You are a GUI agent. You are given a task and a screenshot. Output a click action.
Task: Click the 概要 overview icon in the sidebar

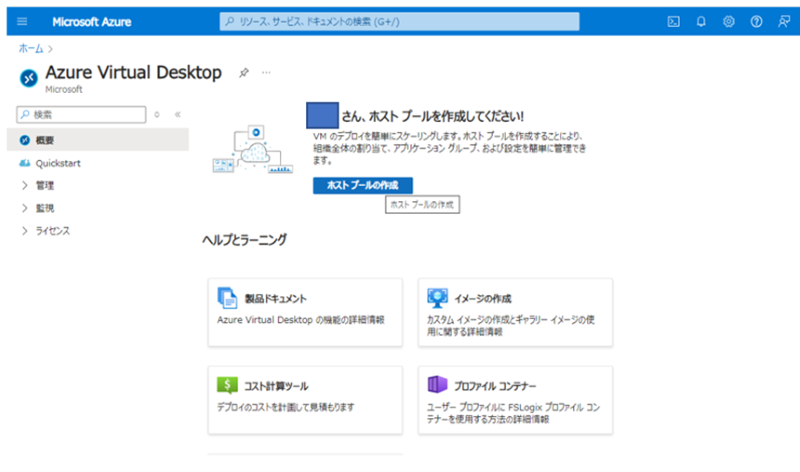(x=24, y=140)
